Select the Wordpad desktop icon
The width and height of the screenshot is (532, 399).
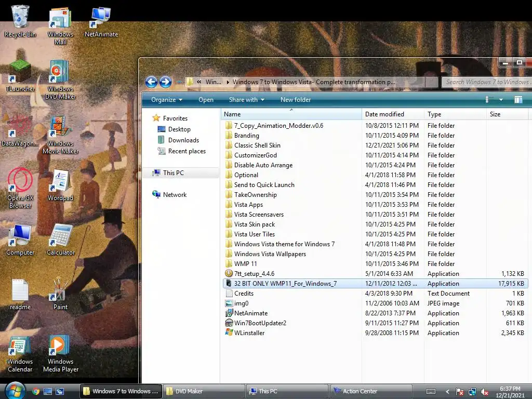[60, 185]
